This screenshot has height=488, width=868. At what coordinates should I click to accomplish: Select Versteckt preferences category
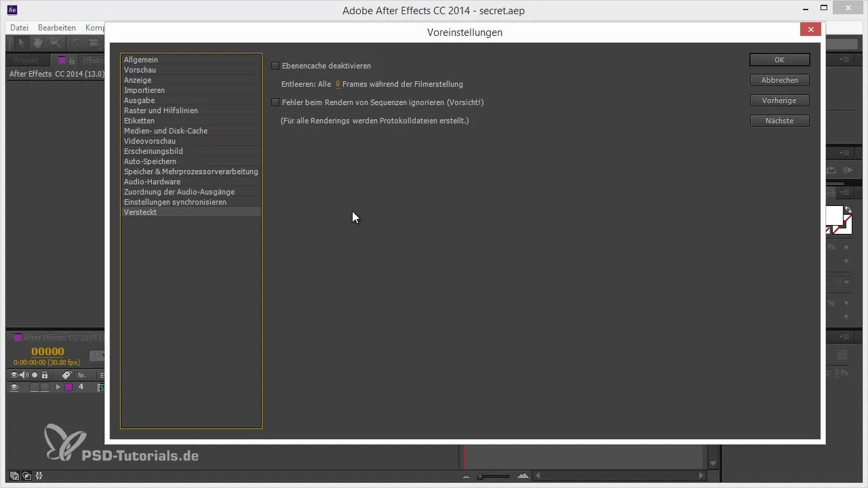click(x=191, y=212)
